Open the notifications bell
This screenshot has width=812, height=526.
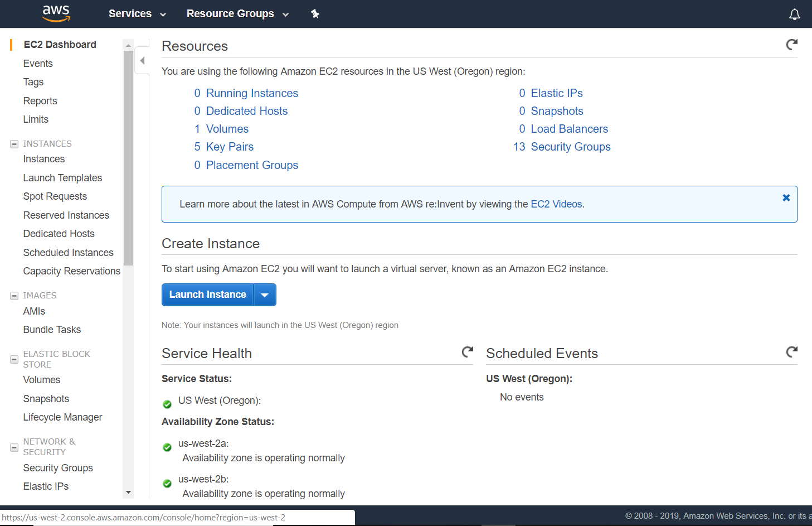click(x=794, y=15)
